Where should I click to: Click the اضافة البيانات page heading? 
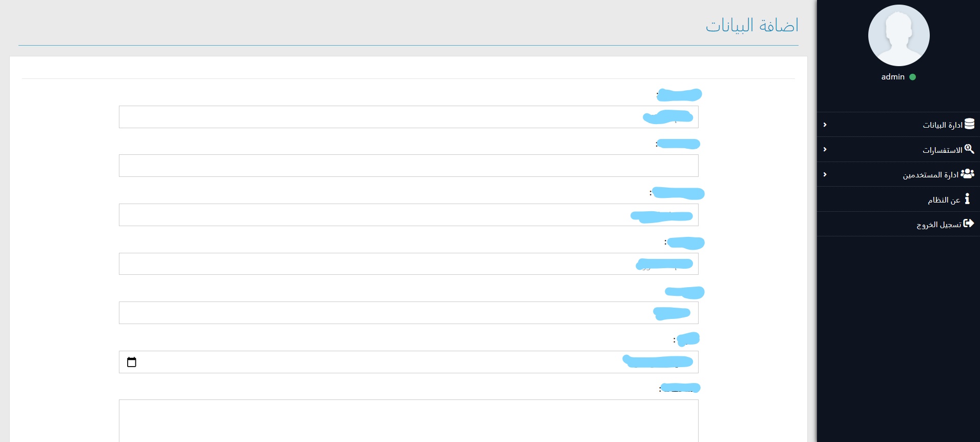752,26
